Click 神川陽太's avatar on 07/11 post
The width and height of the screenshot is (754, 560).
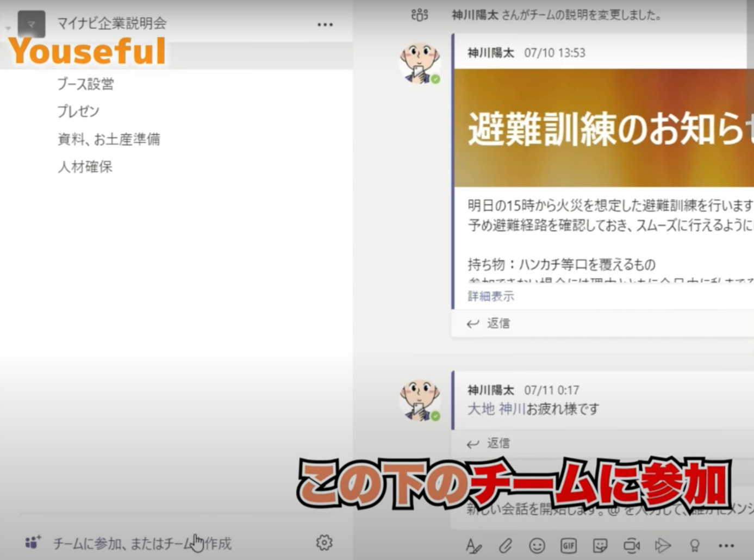coord(420,401)
